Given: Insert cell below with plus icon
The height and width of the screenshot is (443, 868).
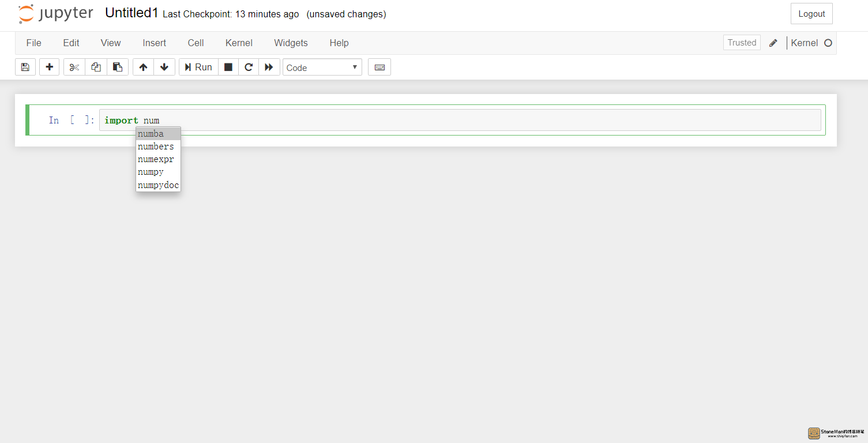Looking at the screenshot, I should (50, 67).
